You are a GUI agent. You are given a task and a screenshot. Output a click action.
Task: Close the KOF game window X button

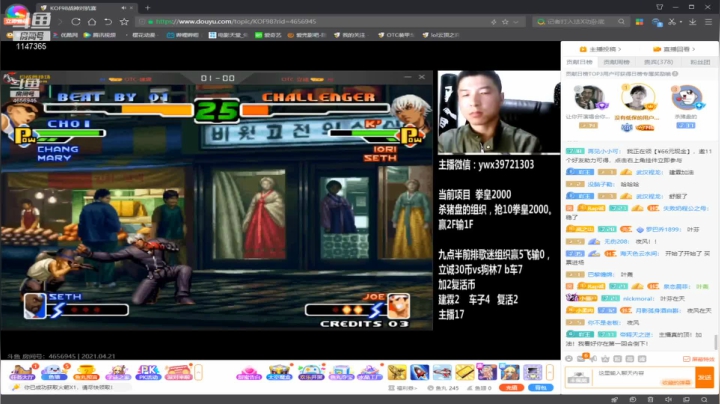(422, 77)
